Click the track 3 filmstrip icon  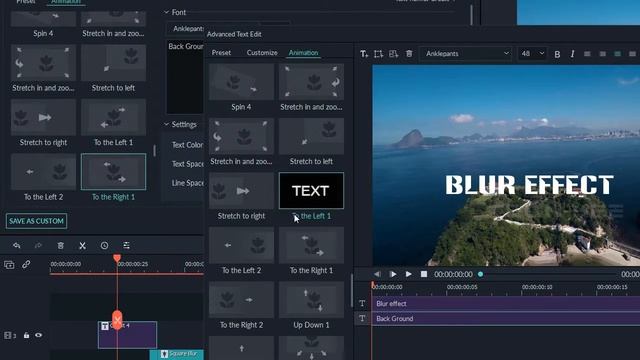pos(7,336)
